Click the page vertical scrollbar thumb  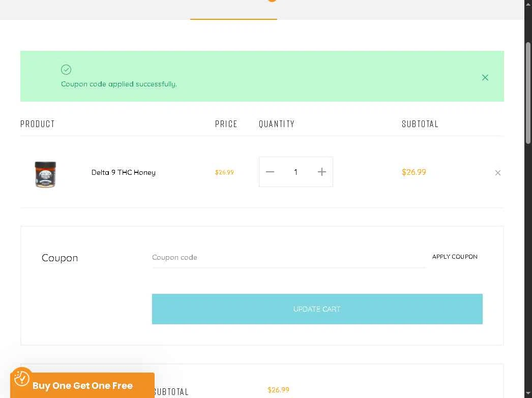[528, 93]
